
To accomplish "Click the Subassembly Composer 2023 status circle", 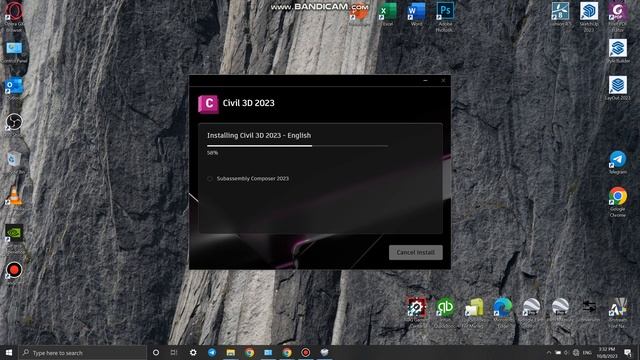I will click(210, 179).
